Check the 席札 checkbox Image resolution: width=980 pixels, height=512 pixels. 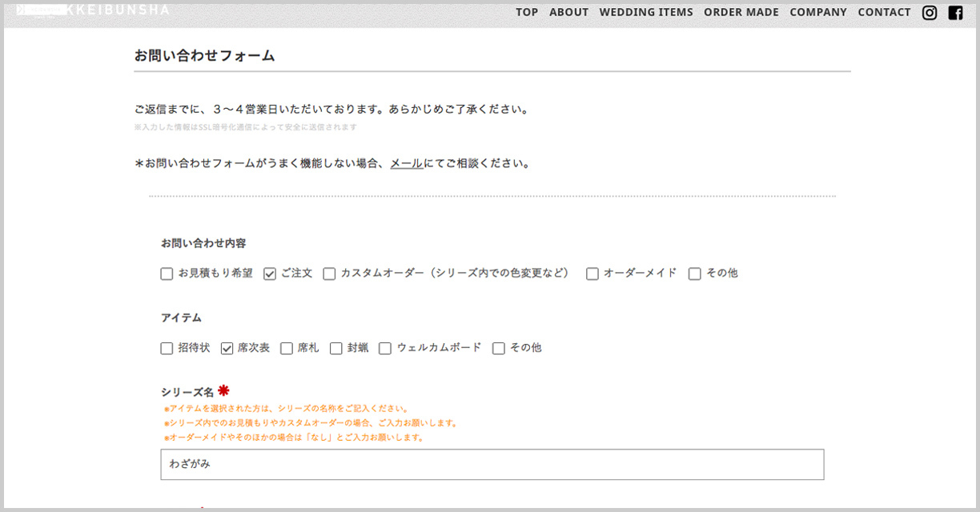[x=287, y=349]
